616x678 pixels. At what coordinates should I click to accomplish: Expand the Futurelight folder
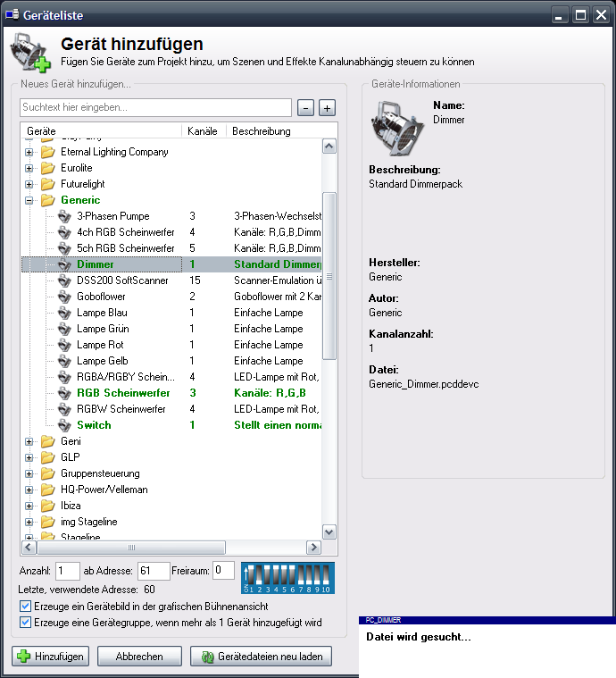29,184
